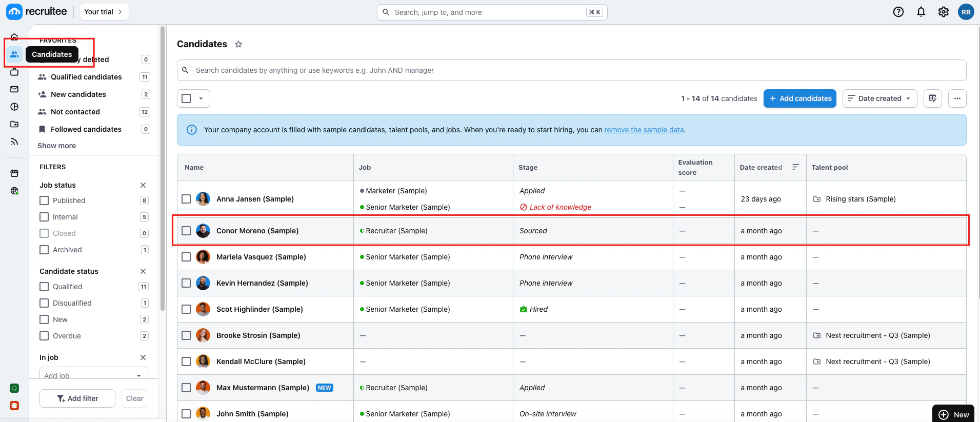
Task: Click the Add candidates button
Action: (x=800, y=98)
